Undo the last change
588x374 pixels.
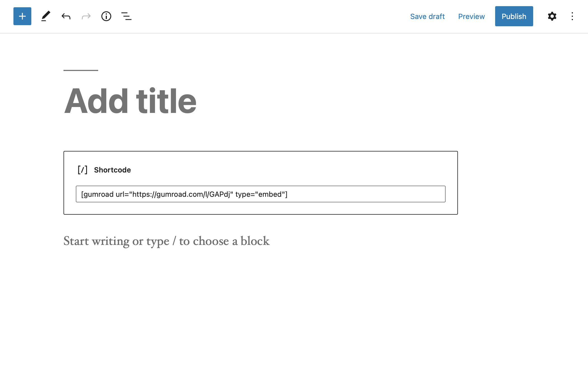point(66,16)
